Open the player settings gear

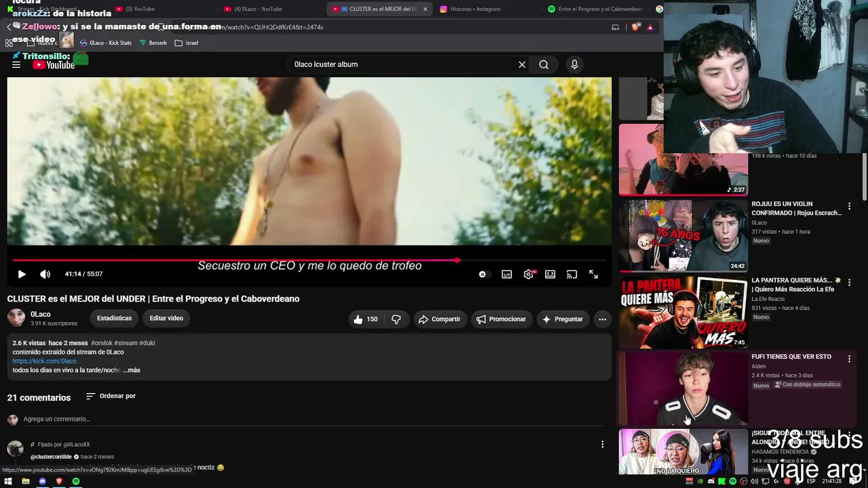(x=528, y=274)
